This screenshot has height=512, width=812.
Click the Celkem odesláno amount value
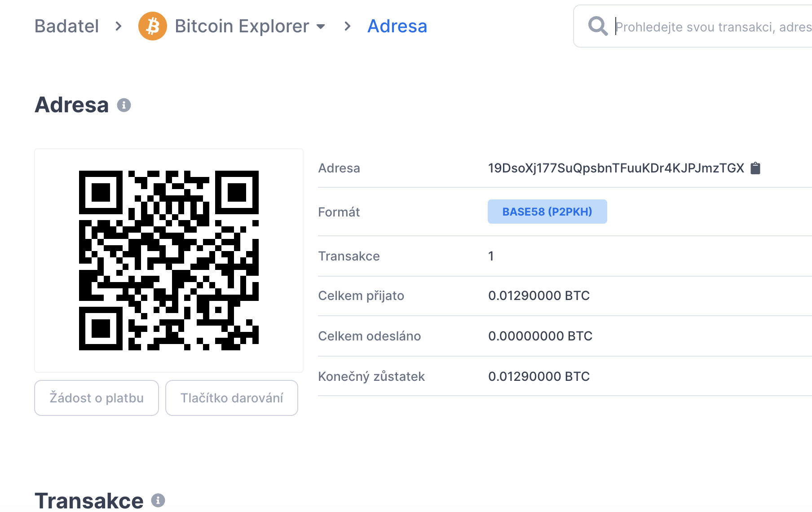click(540, 336)
